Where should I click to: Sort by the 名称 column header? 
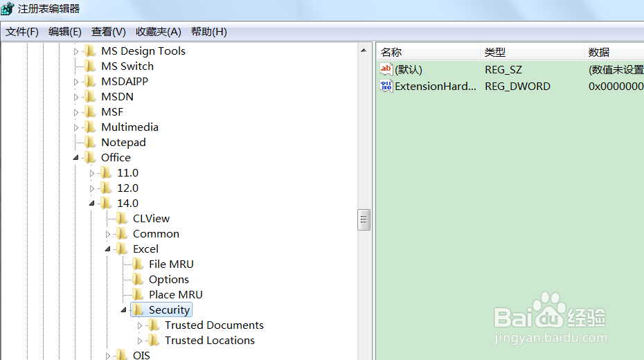pos(429,52)
